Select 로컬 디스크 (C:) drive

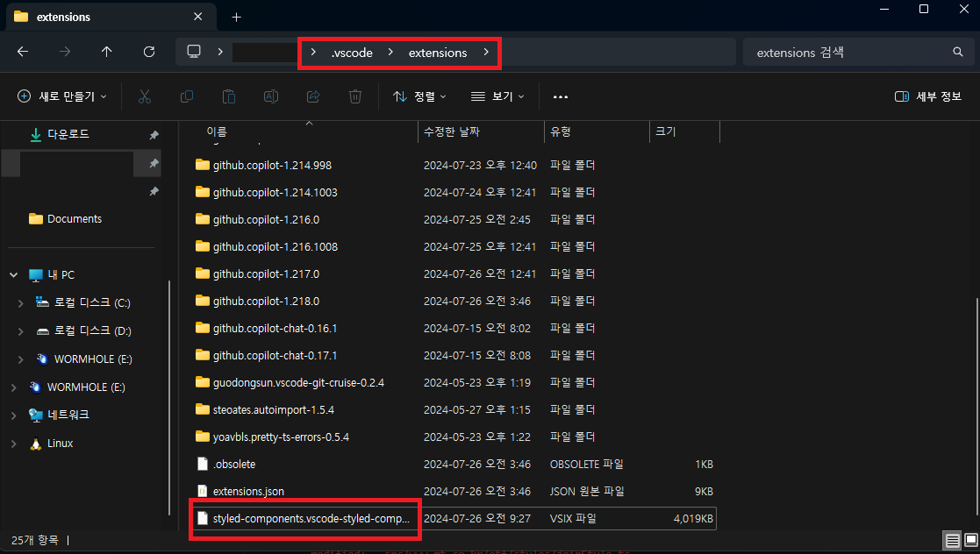pos(92,302)
